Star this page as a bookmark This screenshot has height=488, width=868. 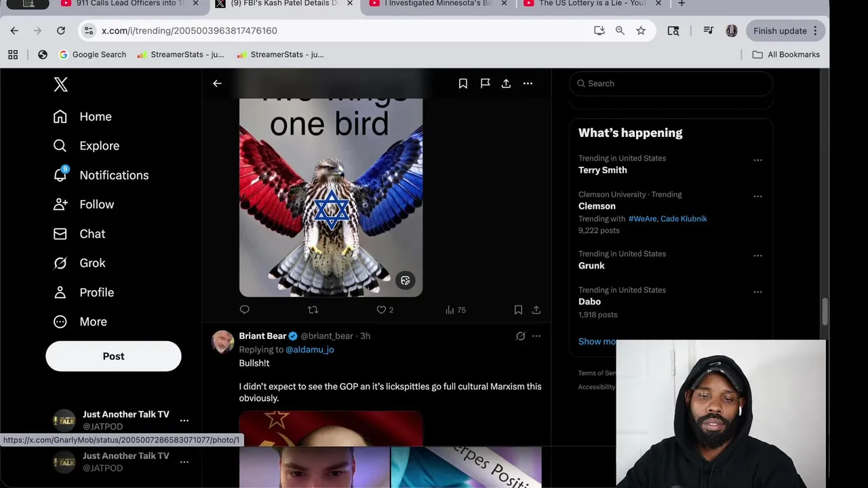[641, 30]
